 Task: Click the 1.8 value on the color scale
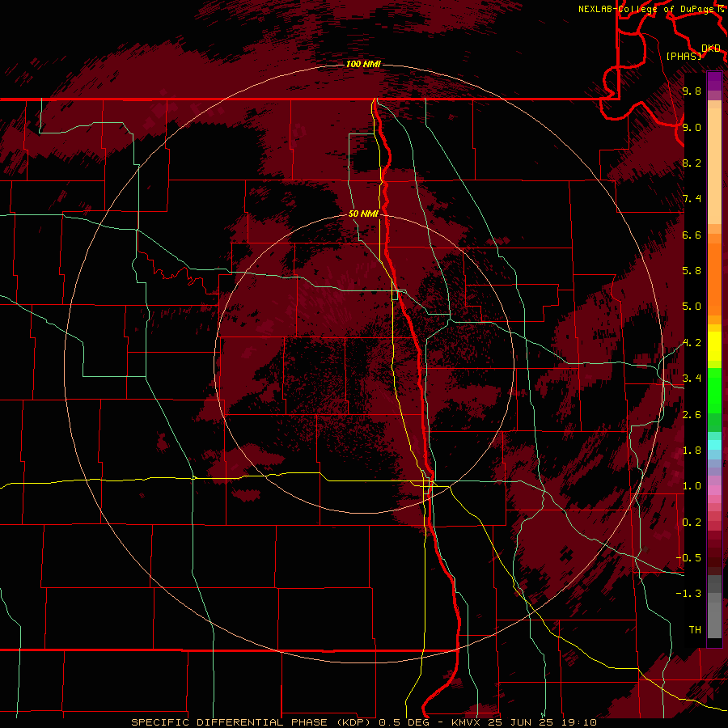pos(692,451)
